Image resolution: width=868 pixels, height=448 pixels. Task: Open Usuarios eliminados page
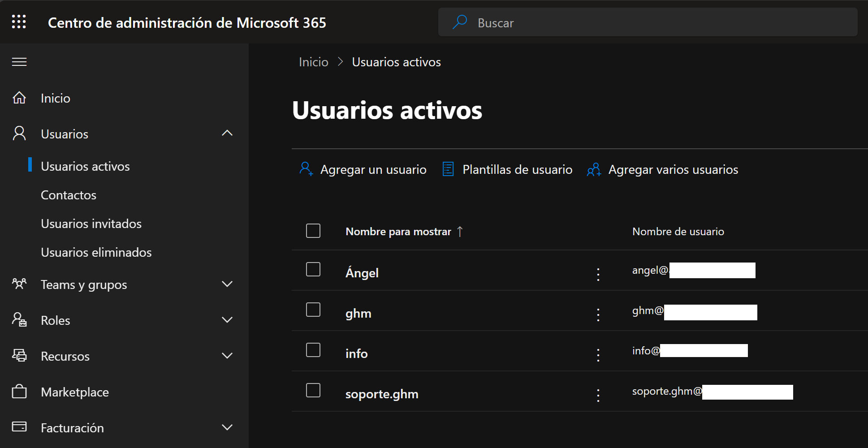[x=96, y=252]
